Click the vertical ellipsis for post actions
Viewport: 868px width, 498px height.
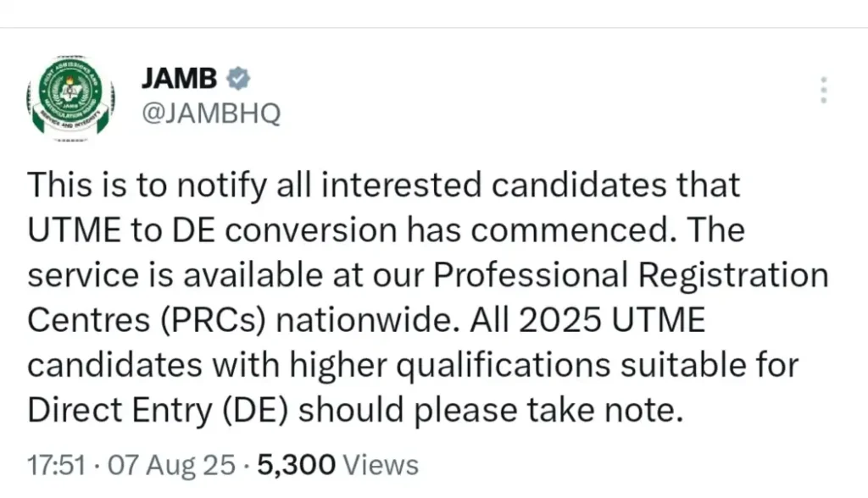click(823, 87)
